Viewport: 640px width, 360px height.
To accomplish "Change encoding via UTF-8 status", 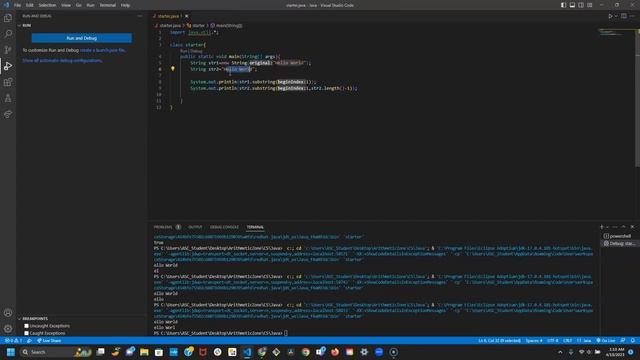I will point(553,340).
